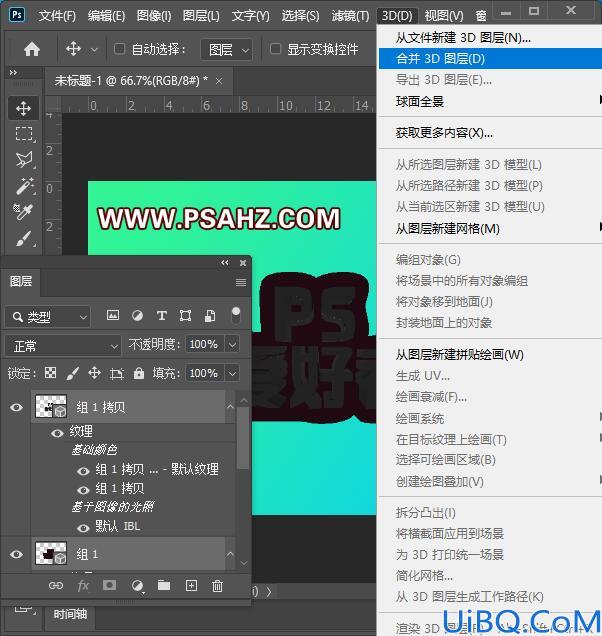Filter layers by type T icon
This screenshot has height=636, width=602.
(x=161, y=316)
